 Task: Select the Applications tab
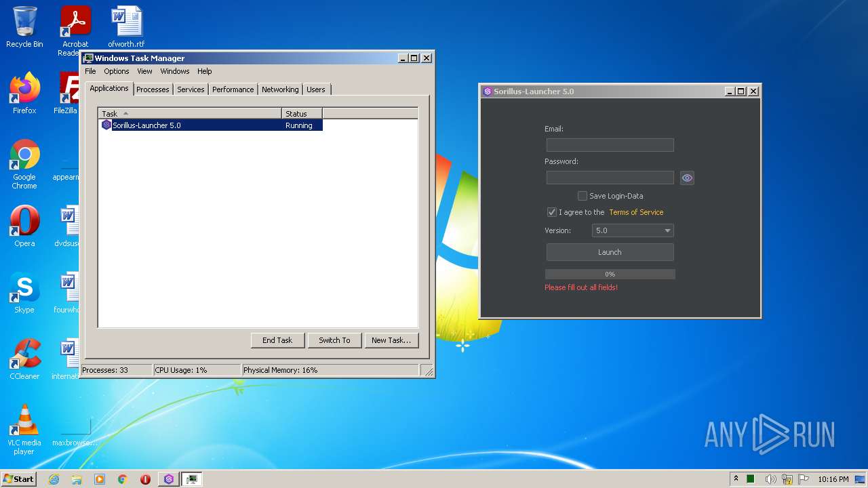109,88
